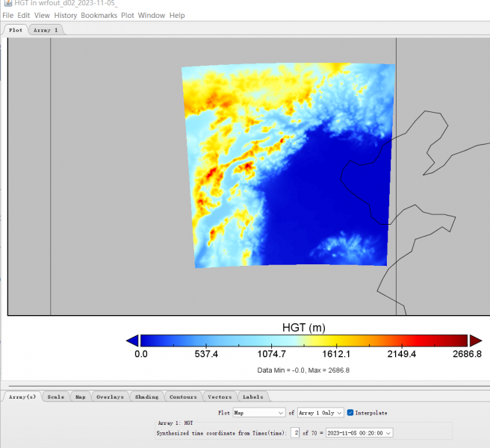Open the Plot menu in menu bar

coord(128,15)
